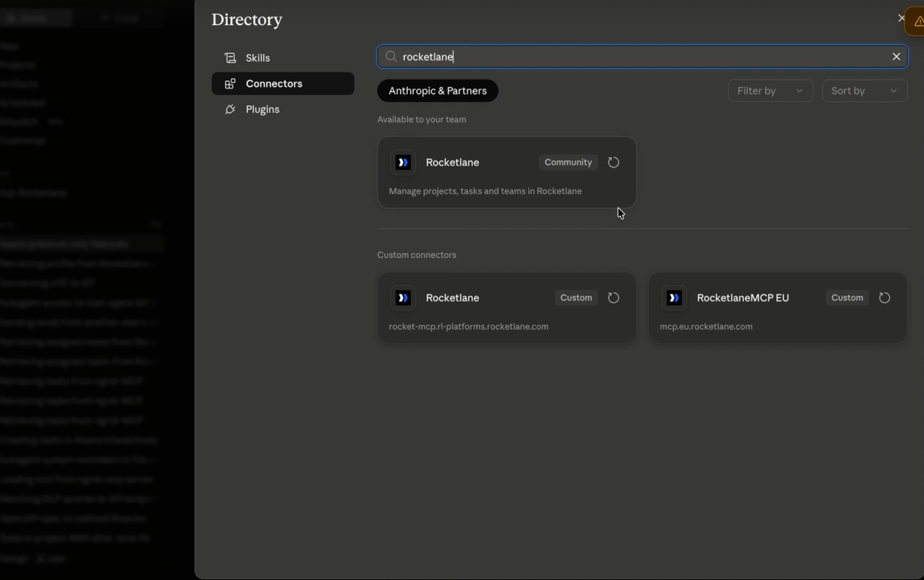Open the Sort by dropdown
Screen dimensions: 924x580
pyautogui.click(x=864, y=90)
